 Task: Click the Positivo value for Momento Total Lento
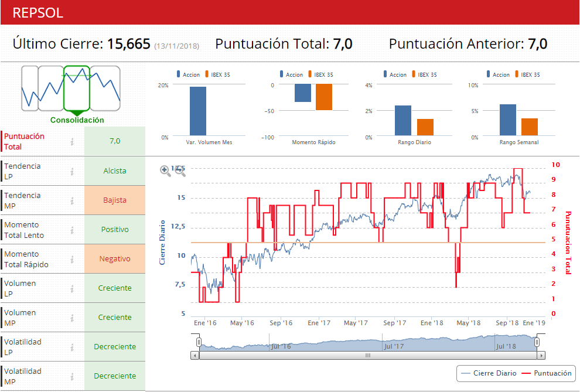[x=115, y=229]
